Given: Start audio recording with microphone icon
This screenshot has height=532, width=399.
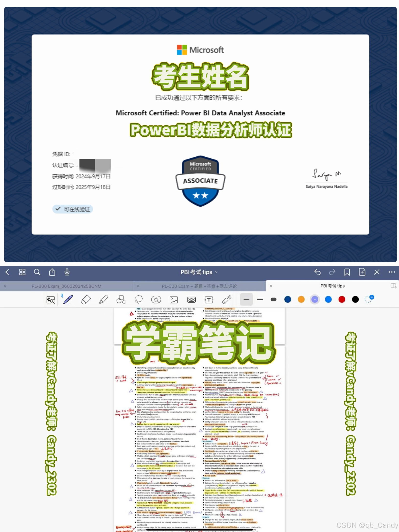Looking at the screenshot, I should point(67,272).
